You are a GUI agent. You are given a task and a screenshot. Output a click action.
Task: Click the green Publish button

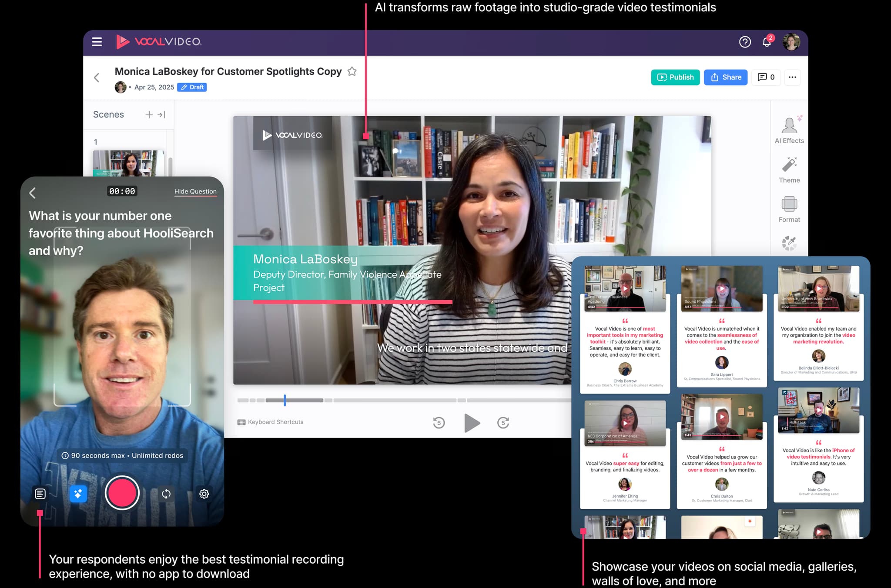pyautogui.click(x=675, y=77)
